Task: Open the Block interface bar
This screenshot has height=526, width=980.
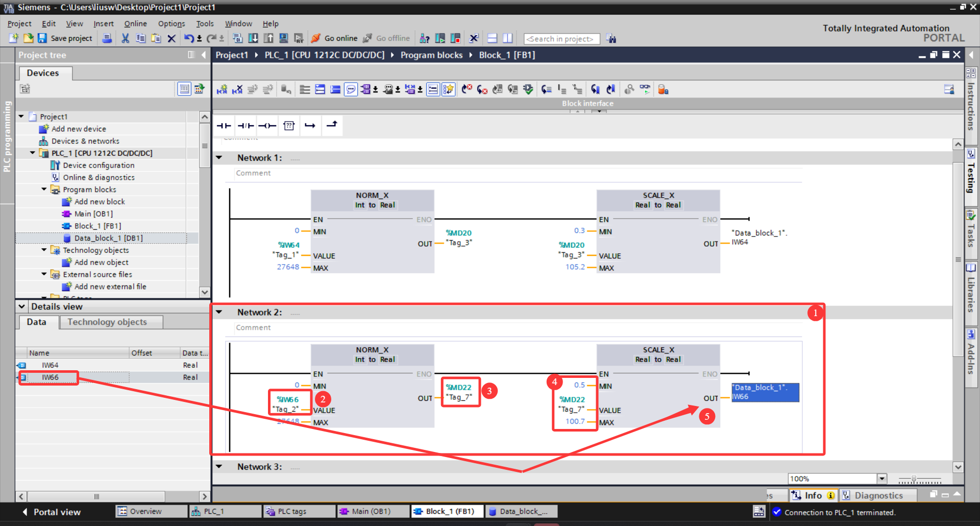Action: pyautogui.click(x=588, y=103)
